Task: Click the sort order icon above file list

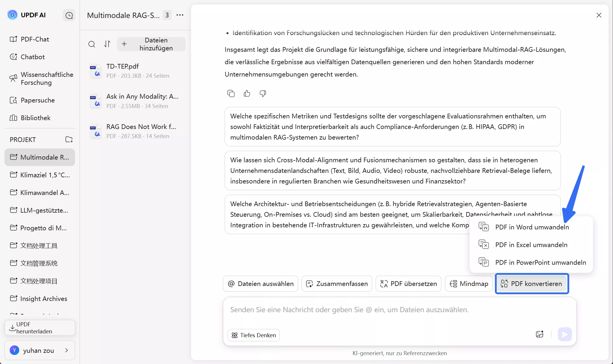Action: pyautogui.click(x=107, y=44)
